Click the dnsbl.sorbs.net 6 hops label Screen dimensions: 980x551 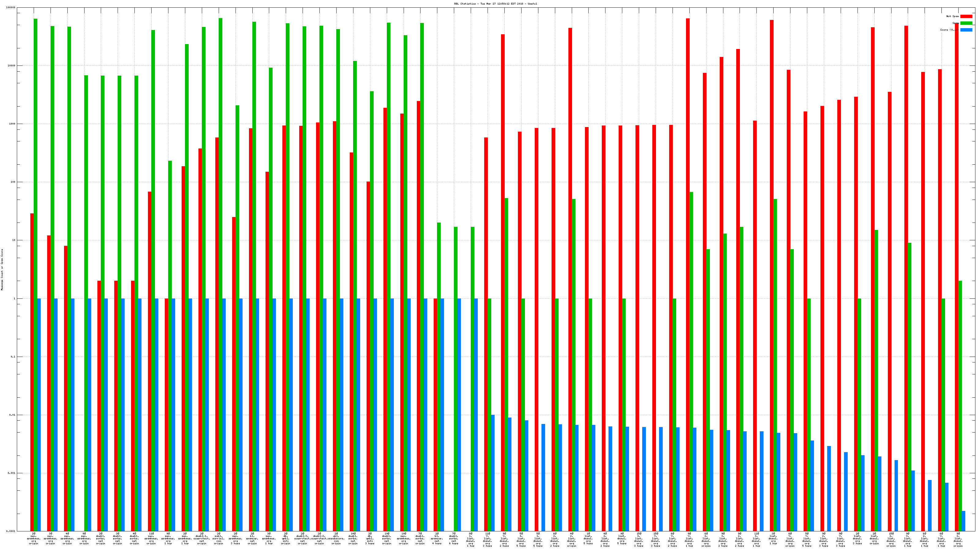click(454, 538)
